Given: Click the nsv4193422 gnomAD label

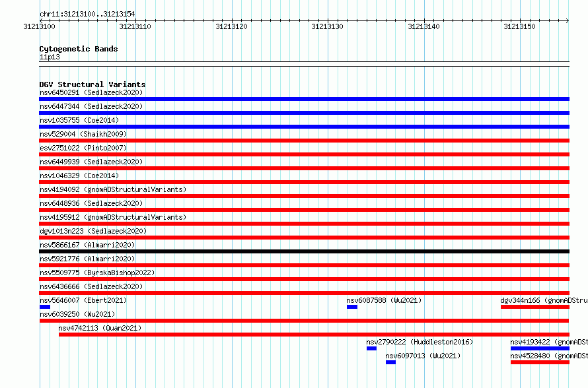Looking at the screenshot, I should (x=549, y=342).
